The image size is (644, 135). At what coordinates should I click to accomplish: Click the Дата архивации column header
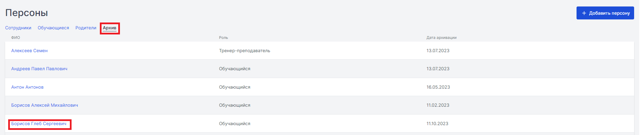pos(442,37)
